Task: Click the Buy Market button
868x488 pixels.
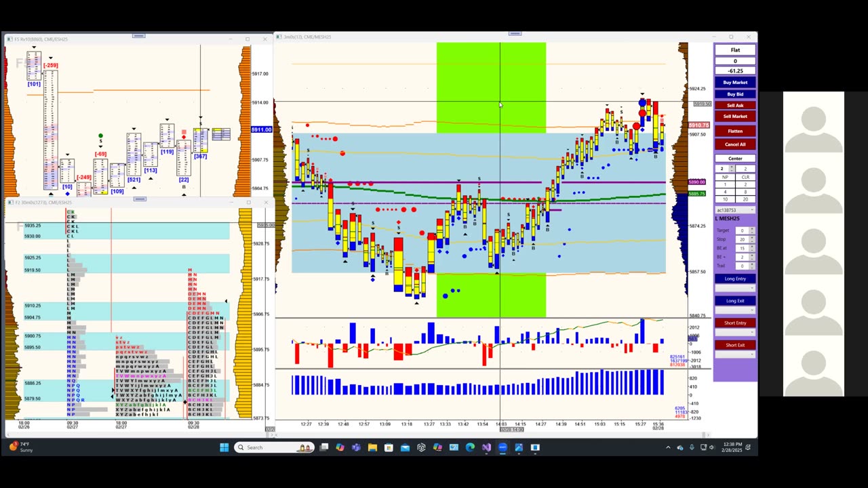Action: [x=735, y=83]
